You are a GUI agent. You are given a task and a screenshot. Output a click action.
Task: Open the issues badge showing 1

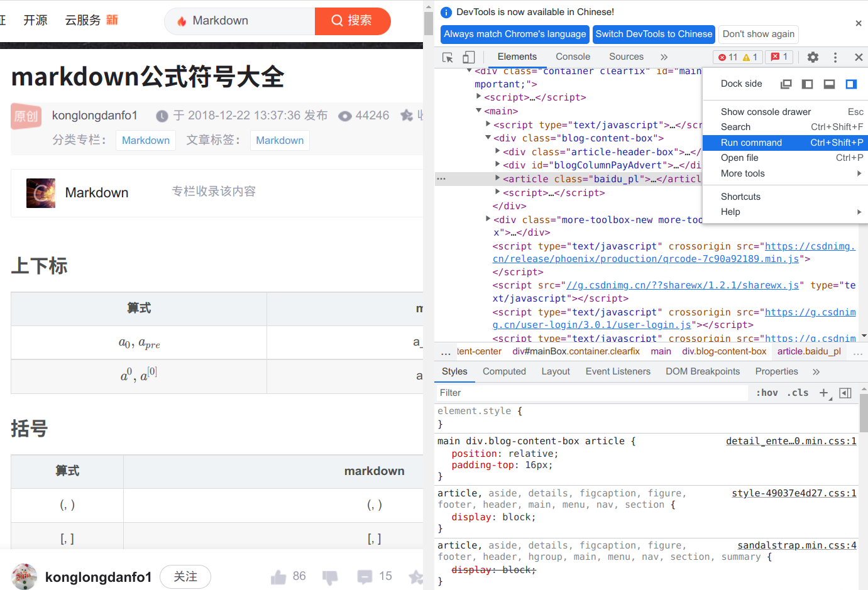click(x=779, y=57)
